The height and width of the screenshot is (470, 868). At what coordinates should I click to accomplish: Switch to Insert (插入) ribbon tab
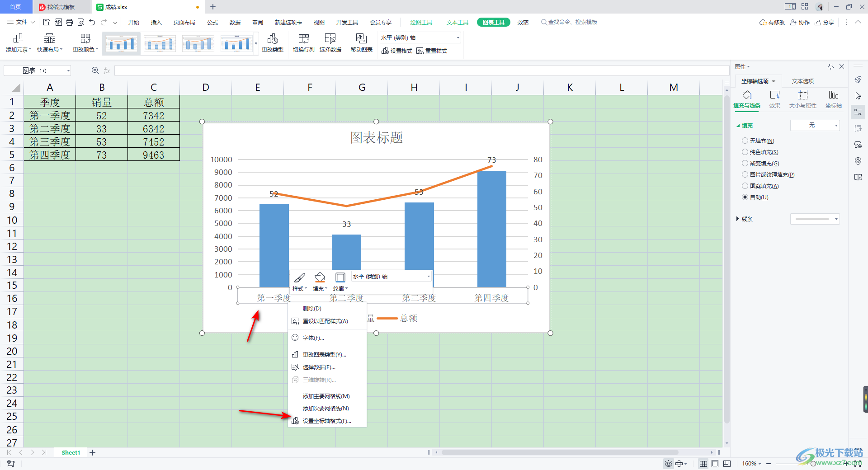[x=156, y=22]
